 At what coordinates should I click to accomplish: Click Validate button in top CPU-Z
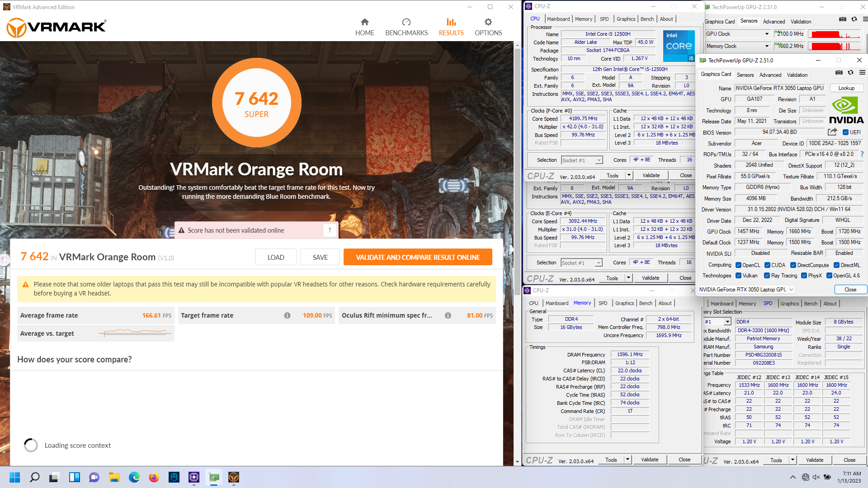pos(651,175)
